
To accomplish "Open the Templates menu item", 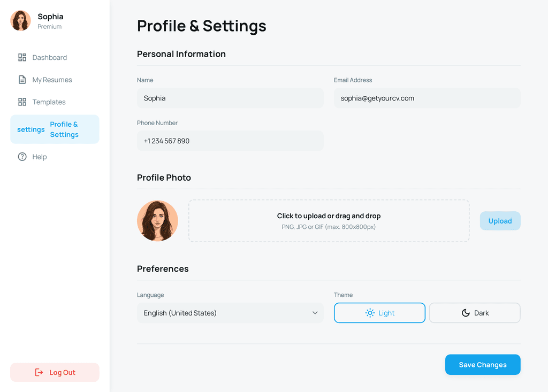I will pyautogui.click(x=49, y=102).
